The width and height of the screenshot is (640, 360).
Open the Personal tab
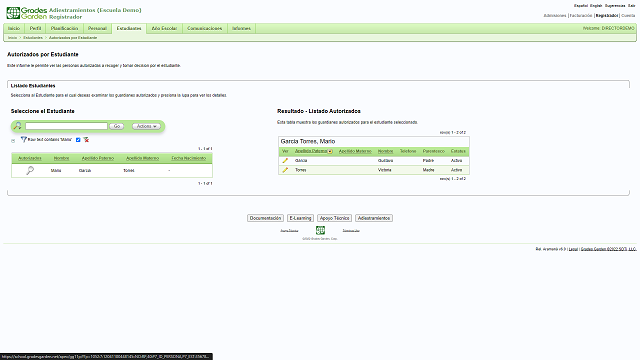click(x=97, y=28)
